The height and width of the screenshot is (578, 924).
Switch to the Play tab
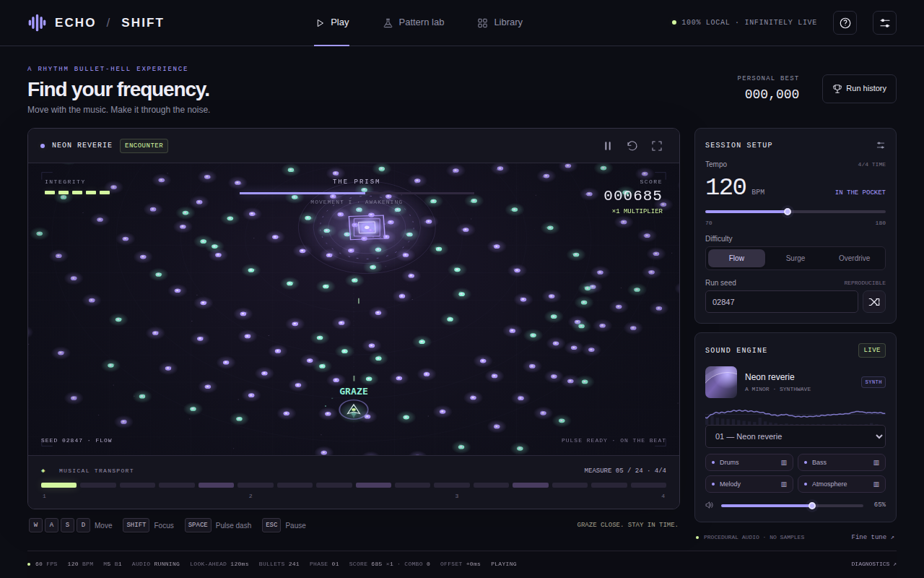332,23
